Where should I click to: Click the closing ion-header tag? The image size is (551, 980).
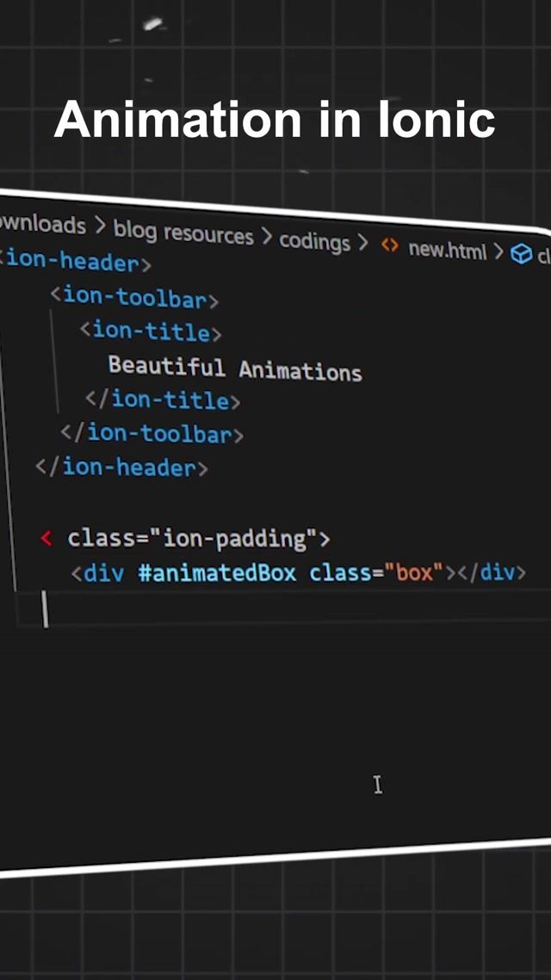[121, 468]
